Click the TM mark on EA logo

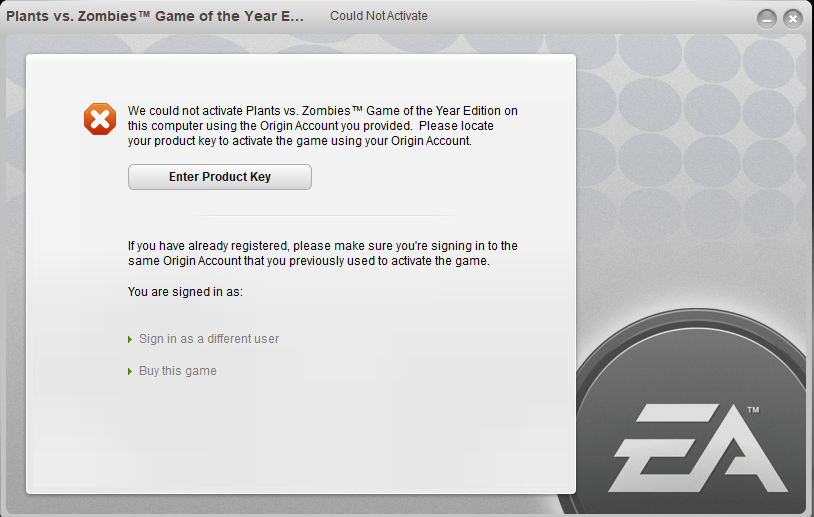[x=753, y=410]
